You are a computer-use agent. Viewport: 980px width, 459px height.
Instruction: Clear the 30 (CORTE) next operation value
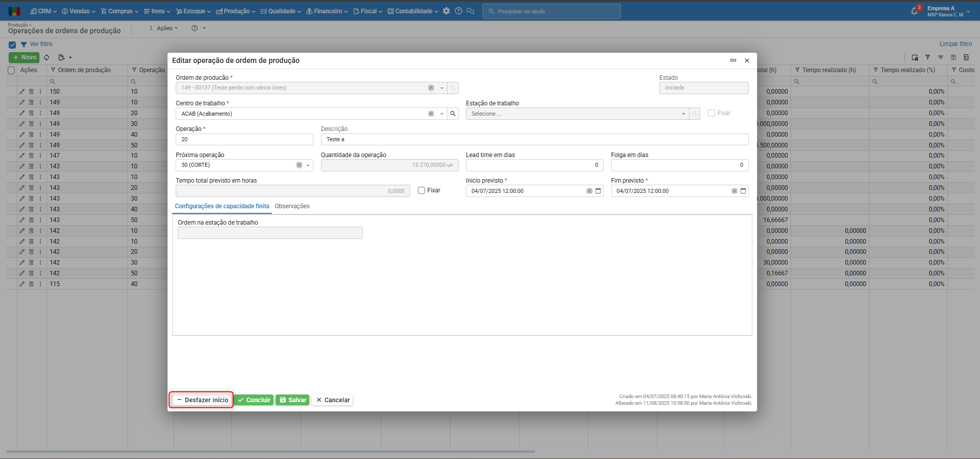[299, 165]
